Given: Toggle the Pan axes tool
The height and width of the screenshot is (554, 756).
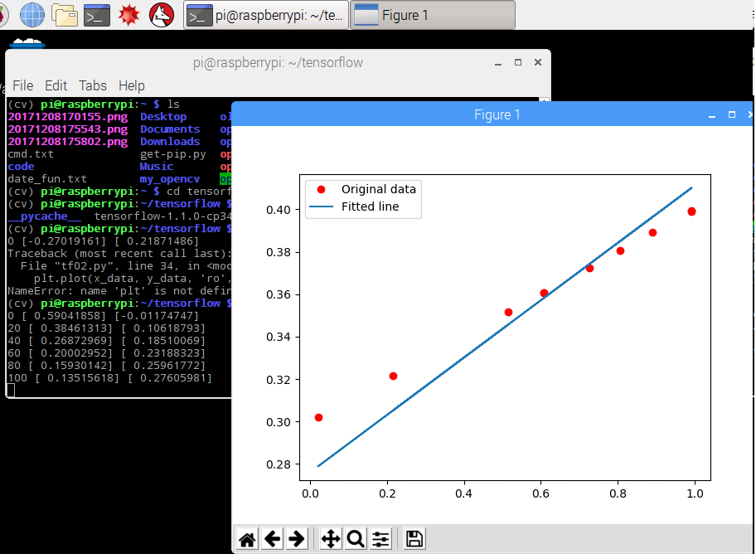Looking at the screenshot, I should (331, 539).
